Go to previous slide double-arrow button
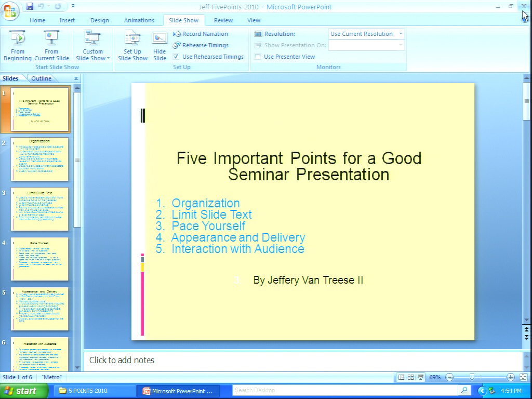 [x=526, y=329]
